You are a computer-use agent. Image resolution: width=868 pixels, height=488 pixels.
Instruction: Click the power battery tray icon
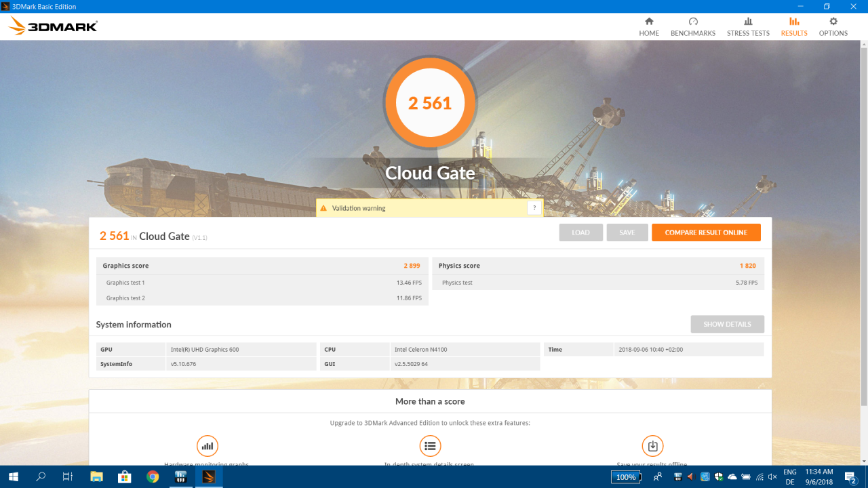point(746,477)
